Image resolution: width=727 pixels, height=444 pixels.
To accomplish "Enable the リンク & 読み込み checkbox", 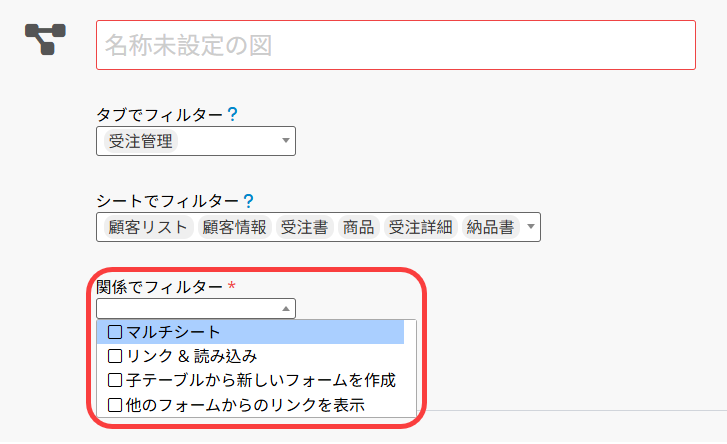I will click(x=115, y=356).
